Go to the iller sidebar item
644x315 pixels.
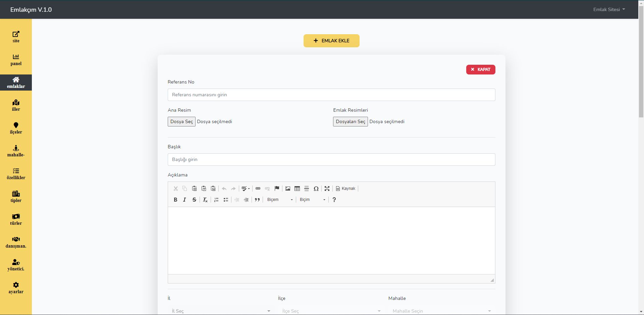pyautogui.click(x=16, y=105)
